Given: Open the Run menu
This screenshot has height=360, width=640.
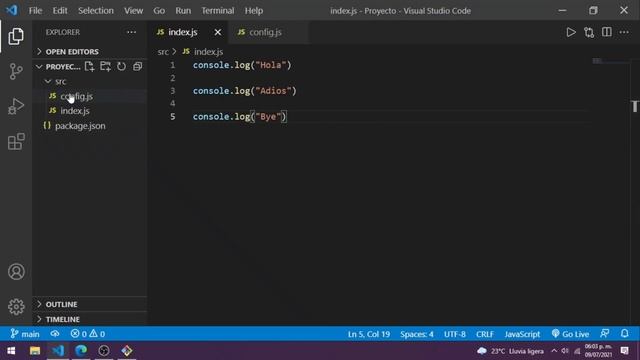Looking at the screenshot, I should coord(183,11).
